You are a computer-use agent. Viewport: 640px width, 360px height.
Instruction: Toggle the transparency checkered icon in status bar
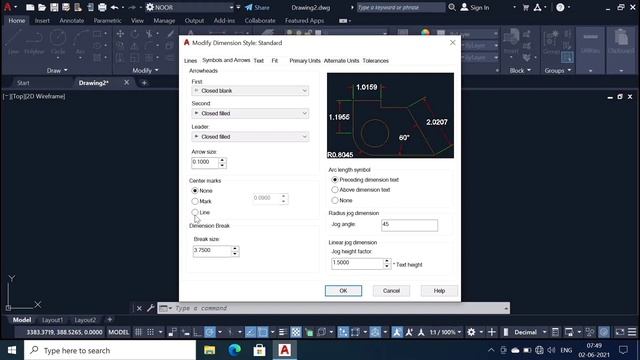[296, 332]
